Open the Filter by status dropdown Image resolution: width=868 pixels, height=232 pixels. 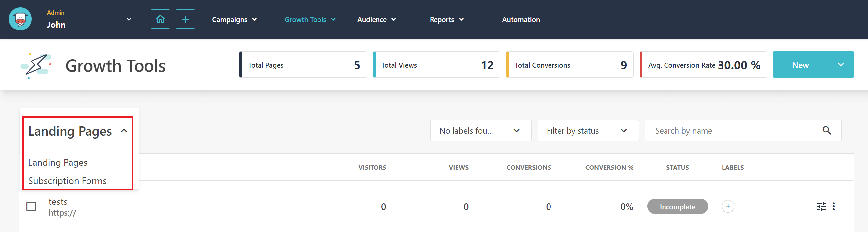click(x=588, y=131)
